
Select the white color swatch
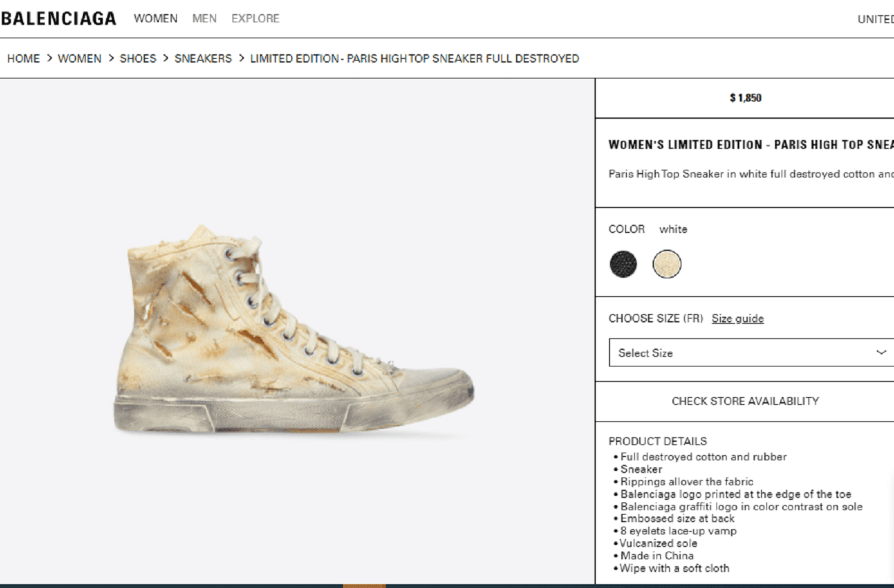[x=667, y=264]
